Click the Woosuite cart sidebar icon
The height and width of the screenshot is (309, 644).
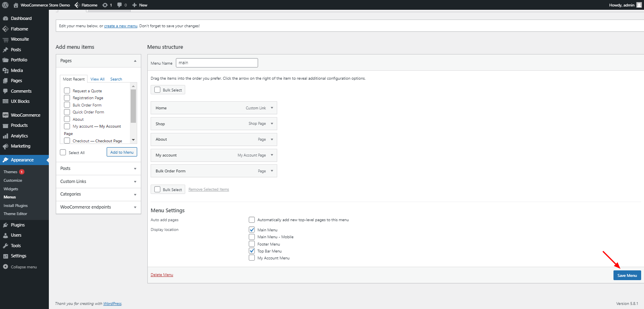pyautogui.click(x=5, y=39)
